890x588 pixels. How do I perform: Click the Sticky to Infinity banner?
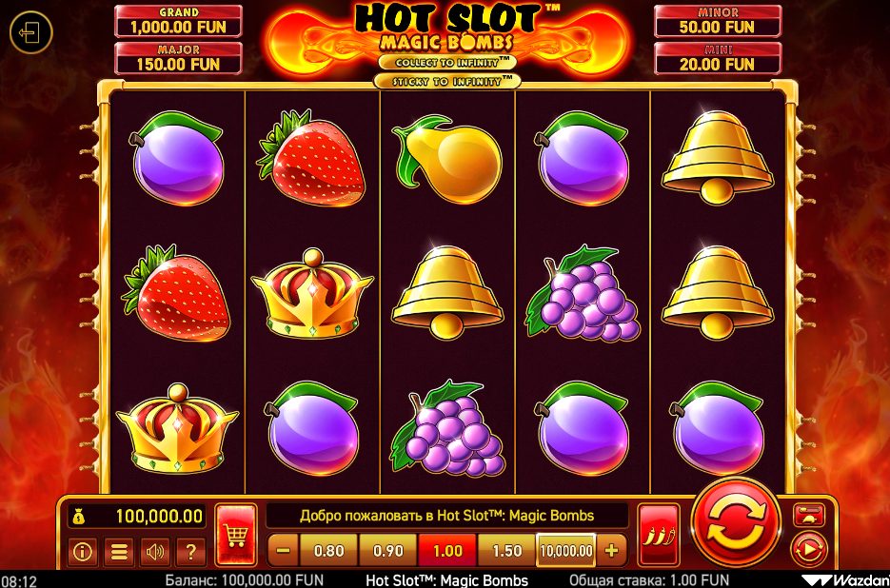447,81
